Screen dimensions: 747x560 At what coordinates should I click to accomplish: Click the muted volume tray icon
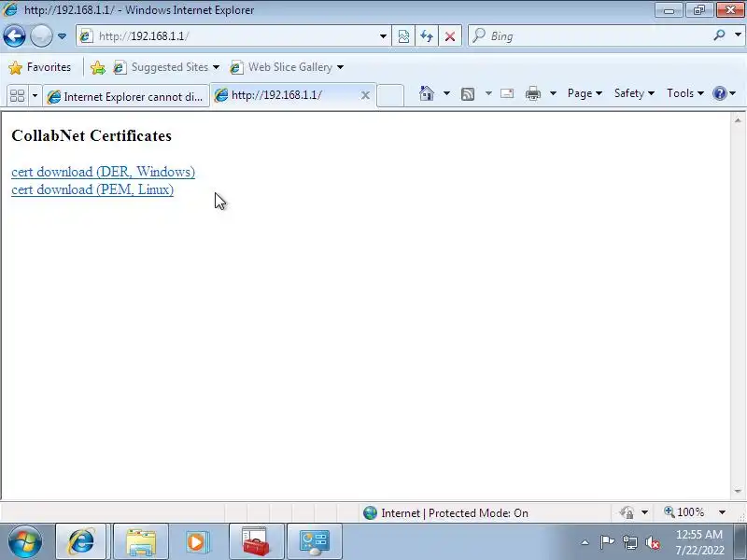[652, 542]
